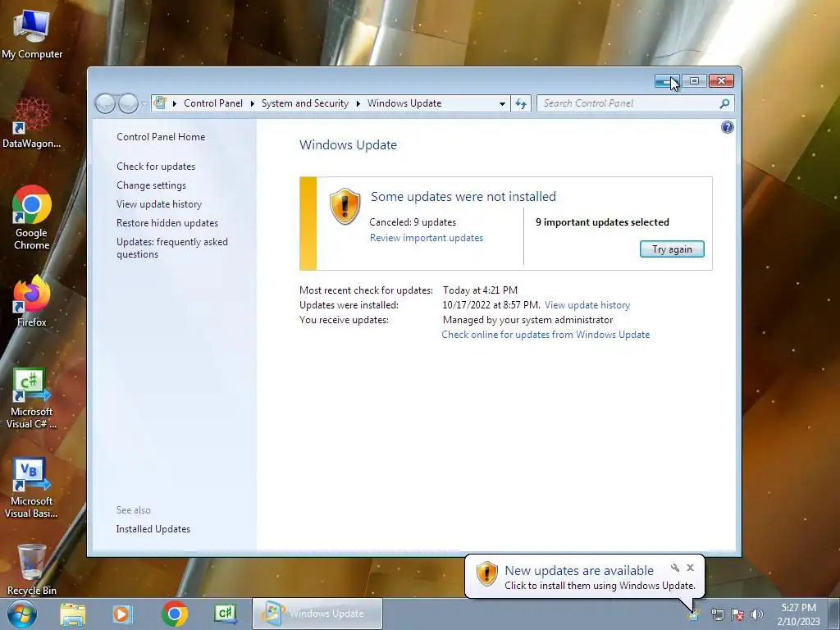Dismiss the New updates balloon with X
840x630 pixels.
pyautogui.click(x=691, y=568)
